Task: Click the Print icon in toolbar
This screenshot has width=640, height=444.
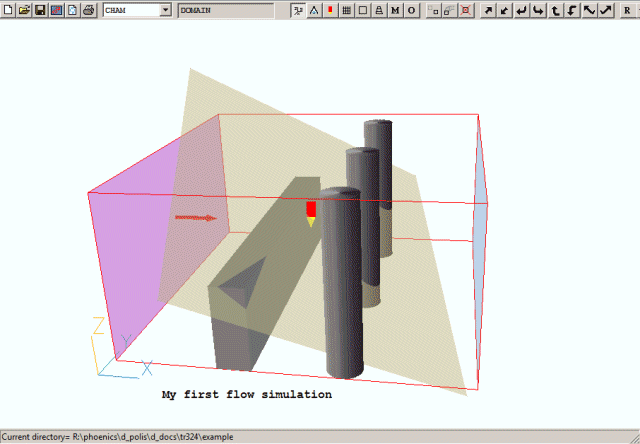Action: click(88, 10)
